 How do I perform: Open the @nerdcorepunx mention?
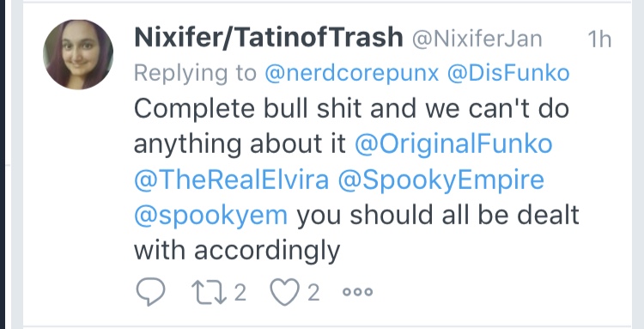click(x=352, y=74)
